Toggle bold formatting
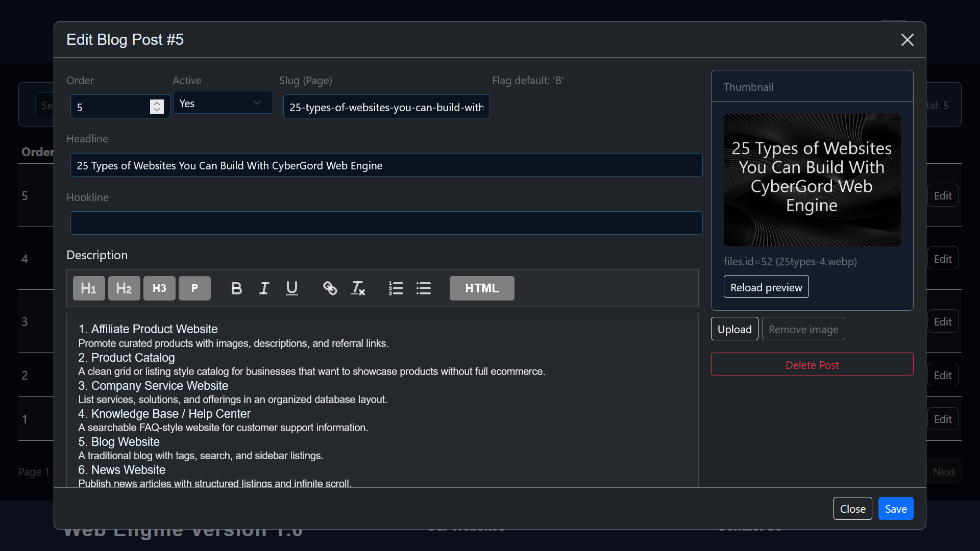 coord(236,288)
